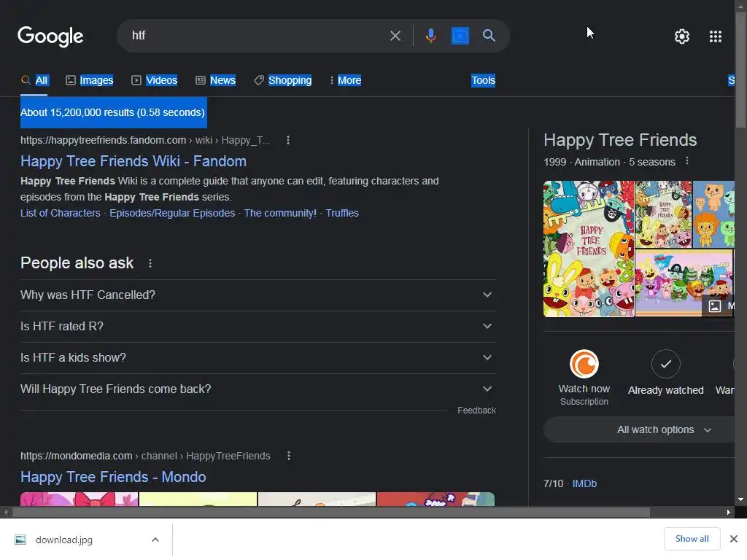Screen dimensions: 747x560
Task: Switch to Shopping tab
Action: (x=283, y=80)
